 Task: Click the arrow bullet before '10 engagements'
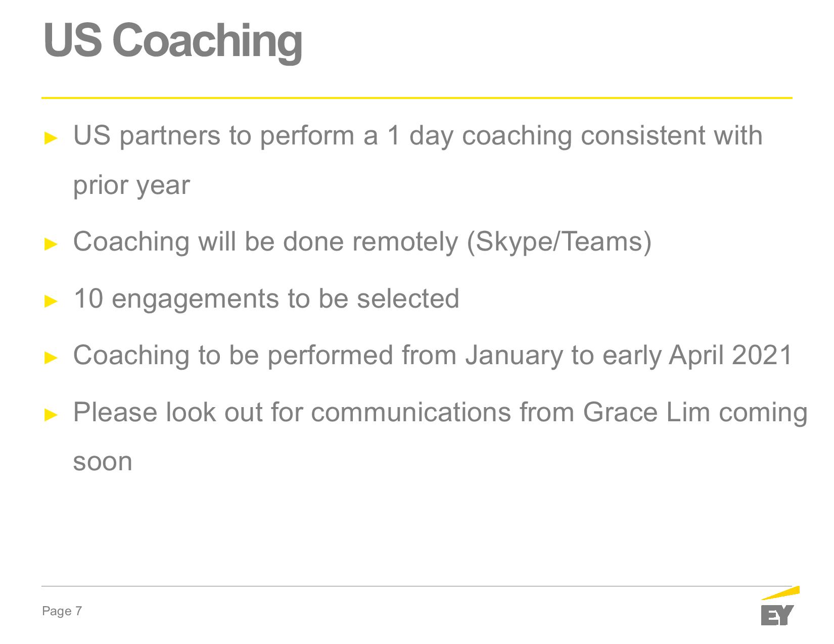(51, 301)
